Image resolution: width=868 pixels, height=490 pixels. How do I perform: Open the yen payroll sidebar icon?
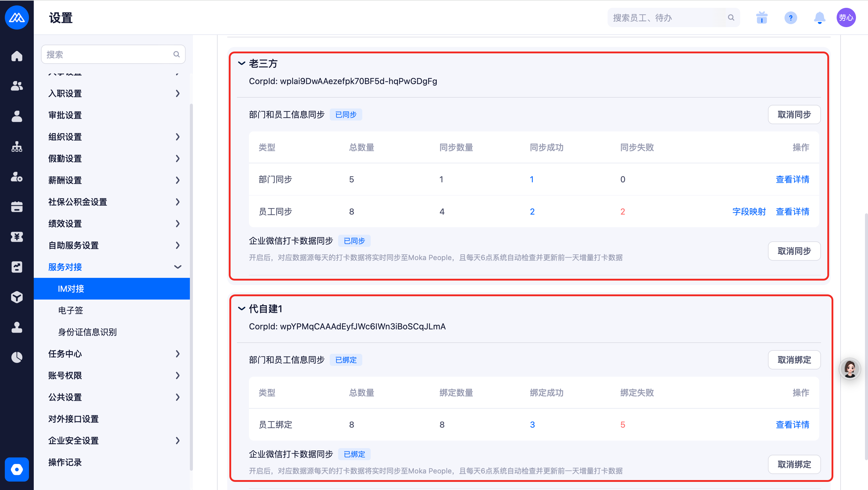[17, 237]
